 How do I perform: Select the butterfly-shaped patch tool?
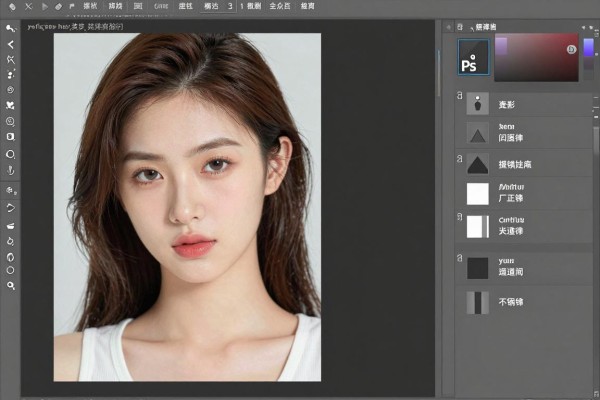tap(11, 105)
